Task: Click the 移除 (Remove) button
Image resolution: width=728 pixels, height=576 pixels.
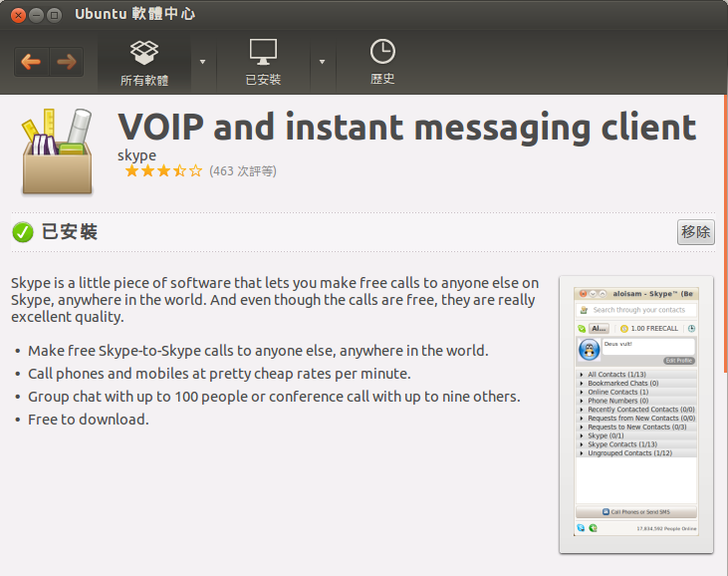Action: coord(695,232)
